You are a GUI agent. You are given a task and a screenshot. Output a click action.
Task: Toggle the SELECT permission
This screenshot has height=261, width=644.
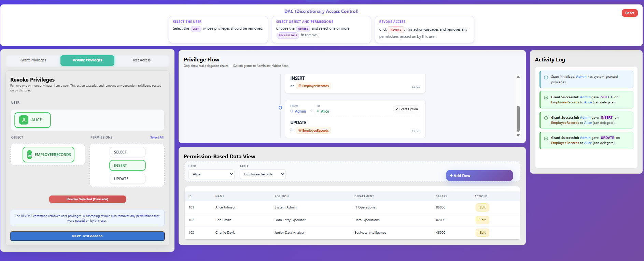tap(127, 152)
